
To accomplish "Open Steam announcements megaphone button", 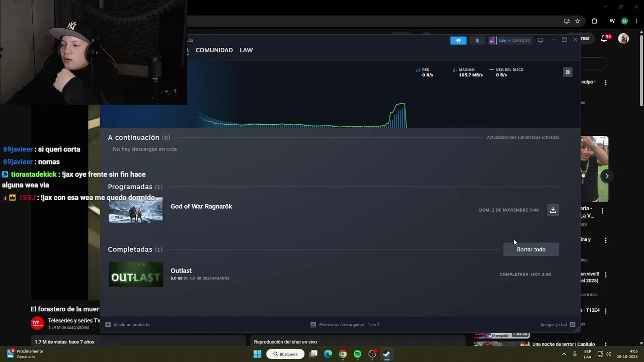I will click(x=458, y=40).
